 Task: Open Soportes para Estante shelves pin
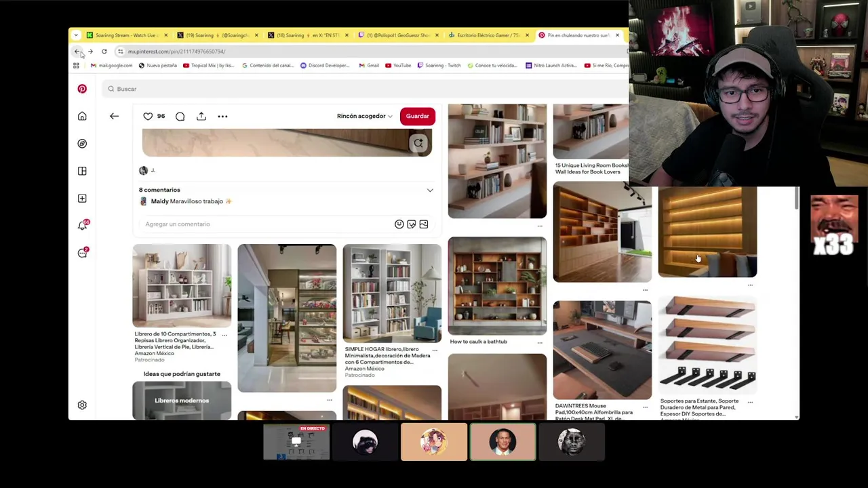pyautogui.click(x=707, y=346)
